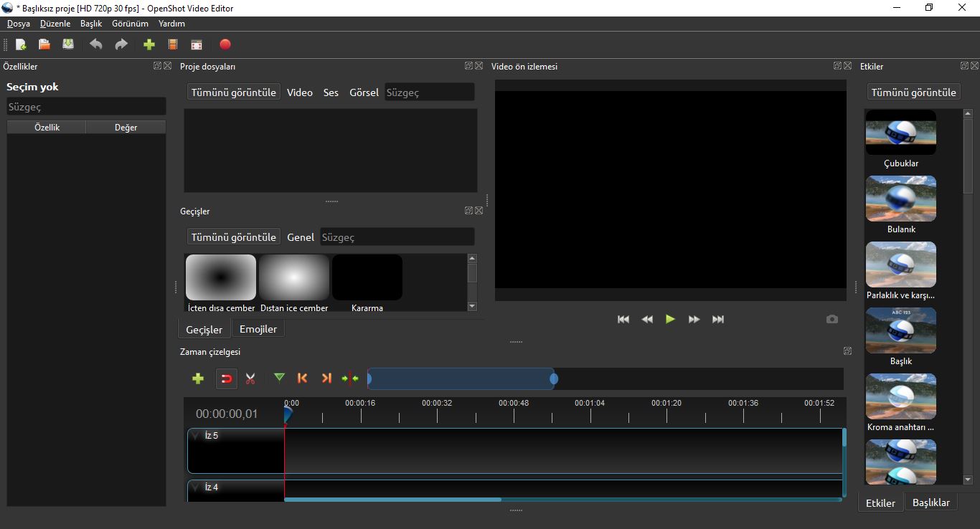Screen dimensions: 980x529
Task: Filter project files by Ses
Action: coord(331,92)
